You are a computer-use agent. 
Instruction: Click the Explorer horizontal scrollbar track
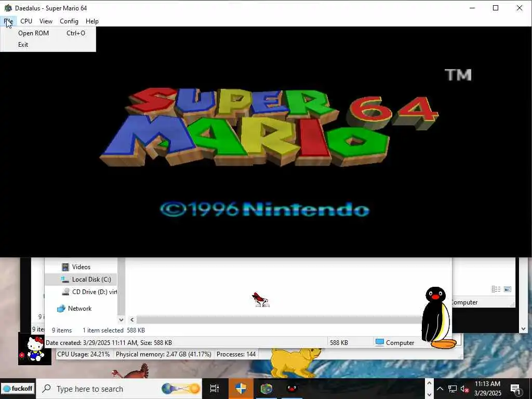pyautogui.click(x=278, y=320)
